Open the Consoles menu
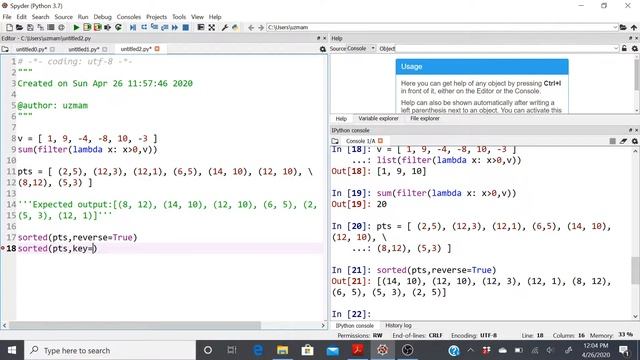This screenshot has width=640, height=360. point(129,17)
